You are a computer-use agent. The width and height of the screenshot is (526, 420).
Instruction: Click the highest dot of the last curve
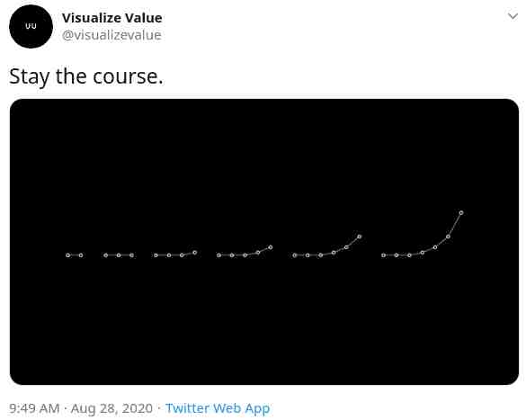tap(461, 212)
